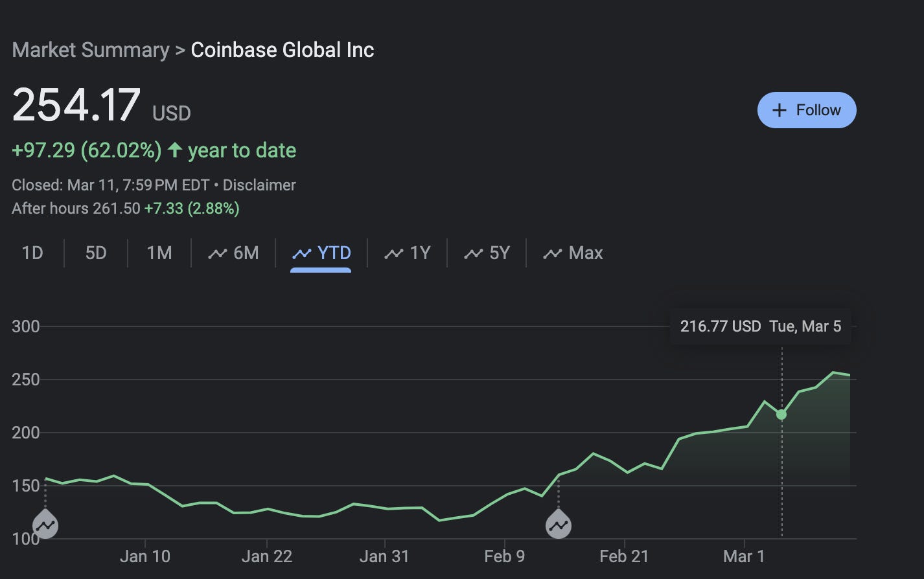Viewport: 924px width, 579px height.
Task: Click the leftmost teardrop chart marker
Action: point(45,525)
